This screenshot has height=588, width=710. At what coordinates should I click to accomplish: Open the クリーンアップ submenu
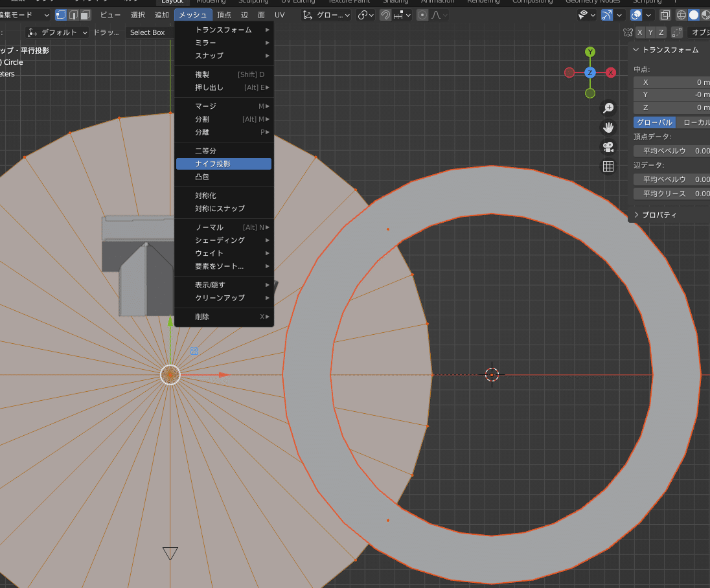(x=224, y=298)
